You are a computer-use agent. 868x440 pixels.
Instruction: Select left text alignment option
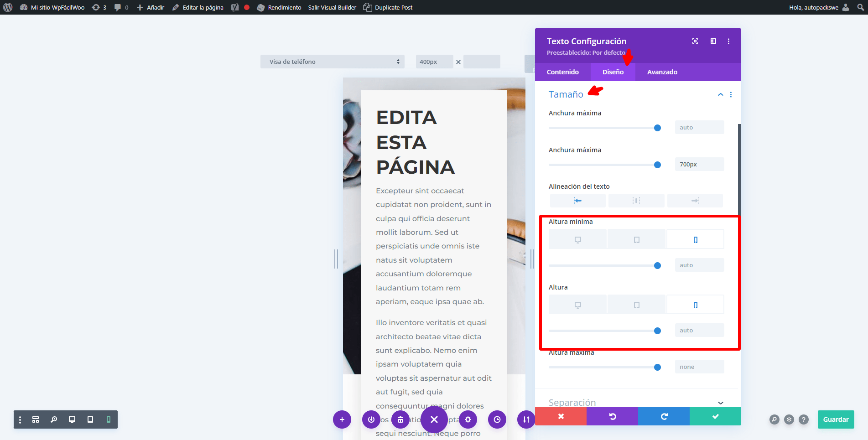coord(577,201)
